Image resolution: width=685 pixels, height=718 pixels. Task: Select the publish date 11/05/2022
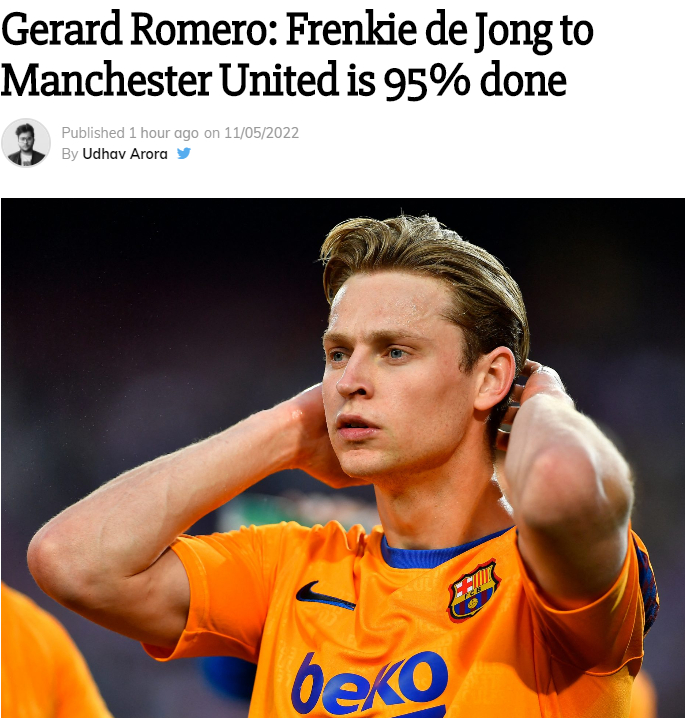[261, 133]
